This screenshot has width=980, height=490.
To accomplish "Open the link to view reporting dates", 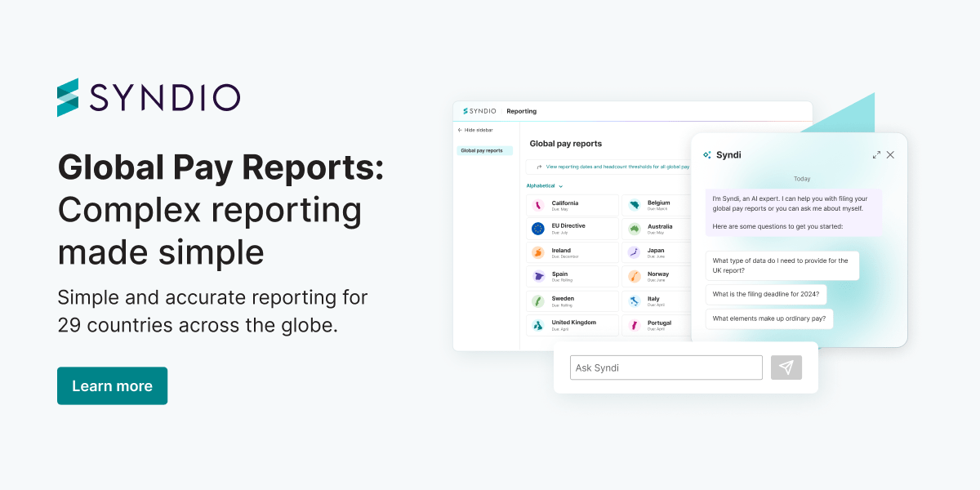I will 617,166.
